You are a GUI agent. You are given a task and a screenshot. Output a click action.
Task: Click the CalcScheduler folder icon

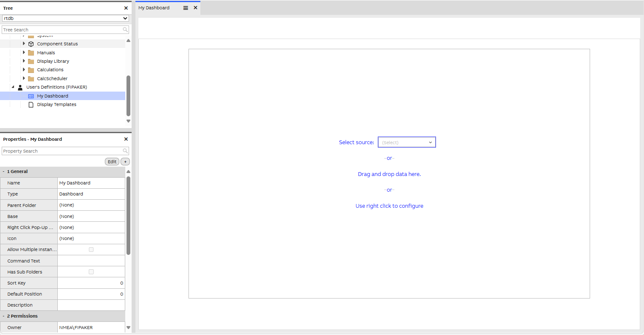[31, 78]
